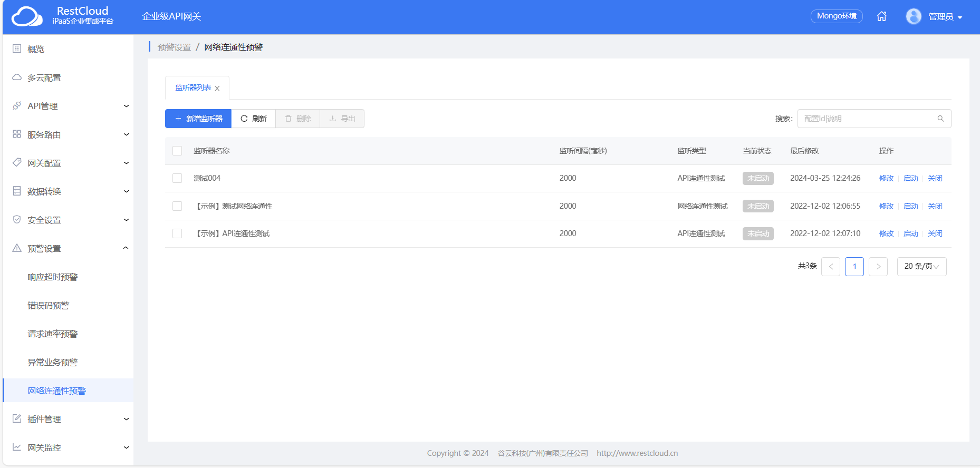The width and height of the screenshot is (980, 468).
Task: Collapse the 预警设置 menu
Action: click(126, 248)
